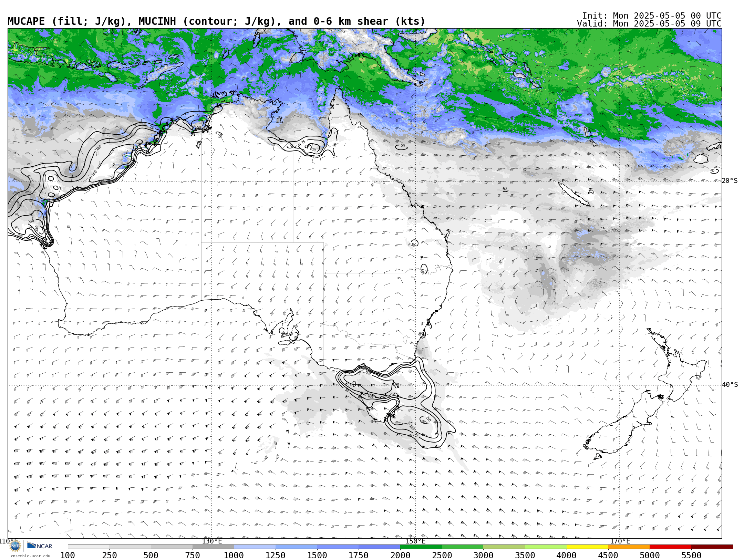Viewport: 744px width, 560px height.
Task: Click the 1500 color bar label
Action: pyautogui.click(x=317, y=555)
